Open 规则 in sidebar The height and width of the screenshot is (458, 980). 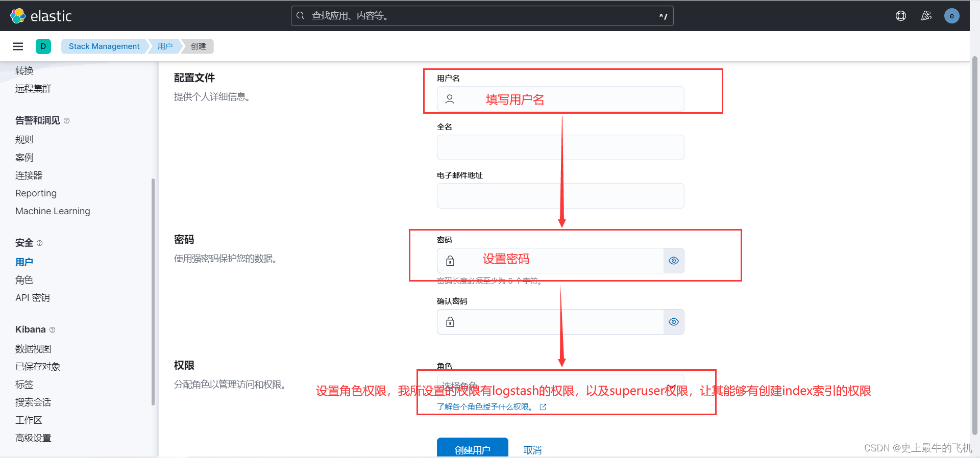pyautogui.click(x=24, y=140)
